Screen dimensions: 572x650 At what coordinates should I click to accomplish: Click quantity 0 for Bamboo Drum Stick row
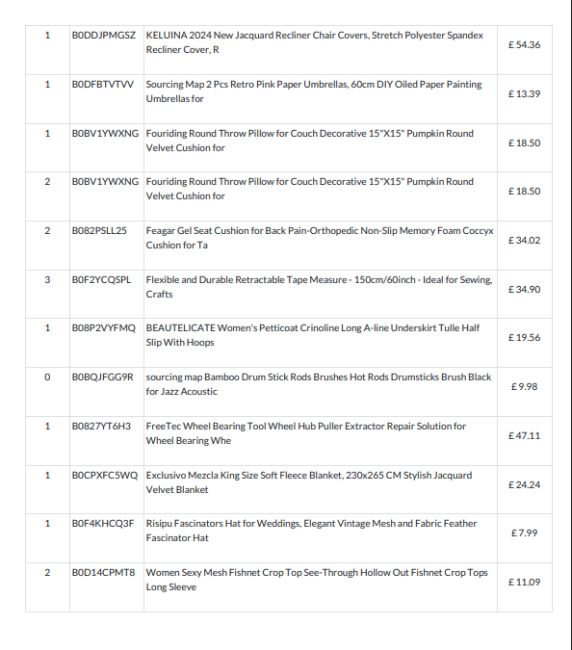(47, 377)
